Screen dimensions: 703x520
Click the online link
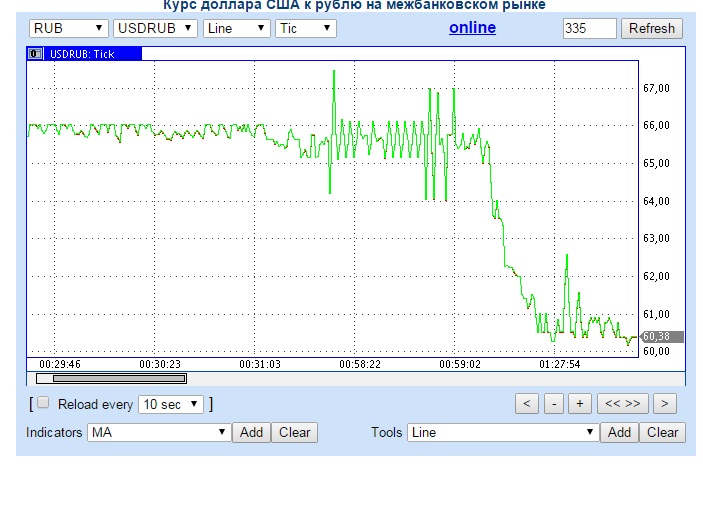(472, 28)
